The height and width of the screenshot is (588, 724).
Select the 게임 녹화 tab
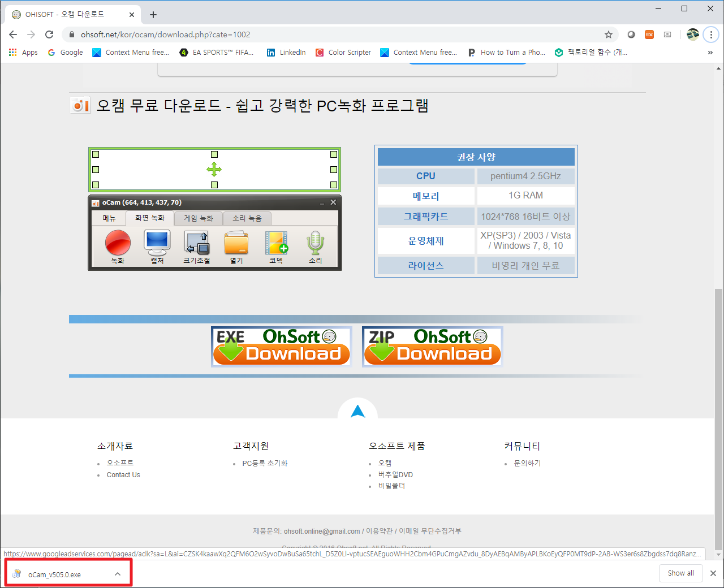coord(199,218)
